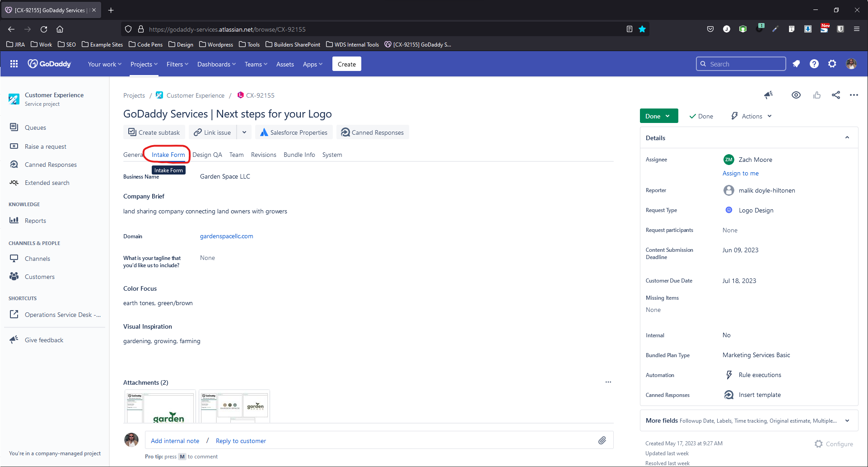
Task: Click Configure below the Details panel
Action: click(834, 444)
